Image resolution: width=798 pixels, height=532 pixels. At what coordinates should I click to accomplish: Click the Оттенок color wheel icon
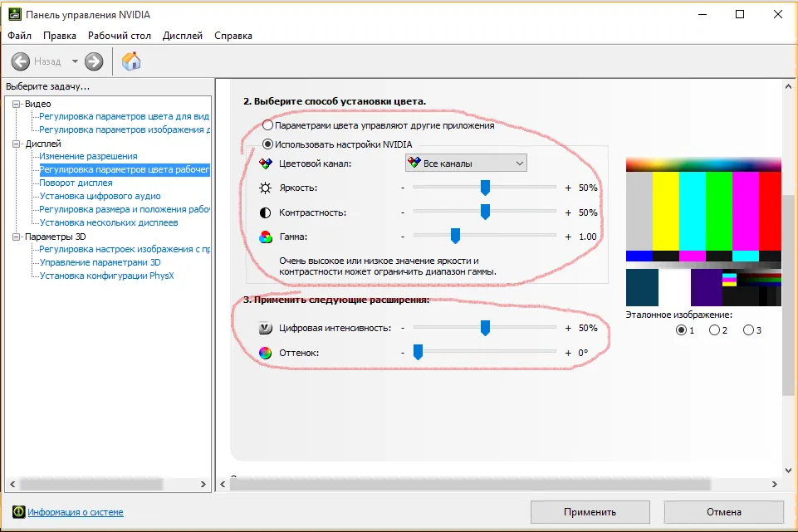(265, 353)
